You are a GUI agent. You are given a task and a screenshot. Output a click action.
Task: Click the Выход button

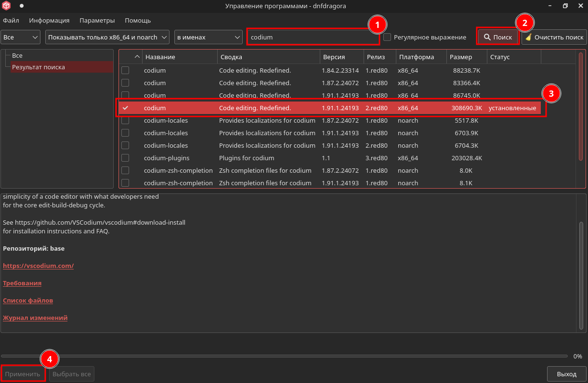point(566,374)
